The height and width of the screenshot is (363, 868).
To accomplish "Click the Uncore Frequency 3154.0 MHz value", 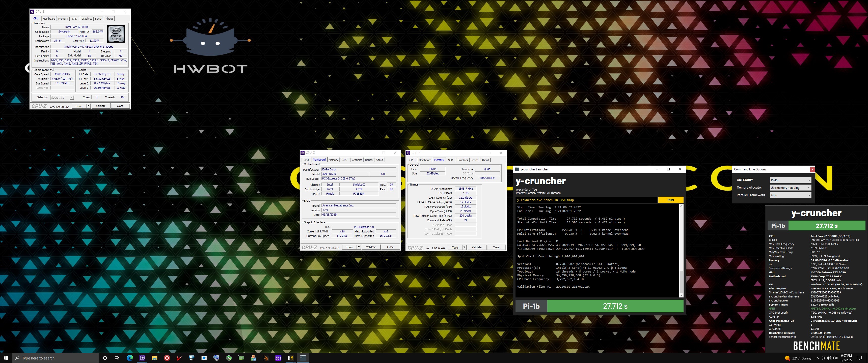I will pyautogui.click(x=487, y=178).
